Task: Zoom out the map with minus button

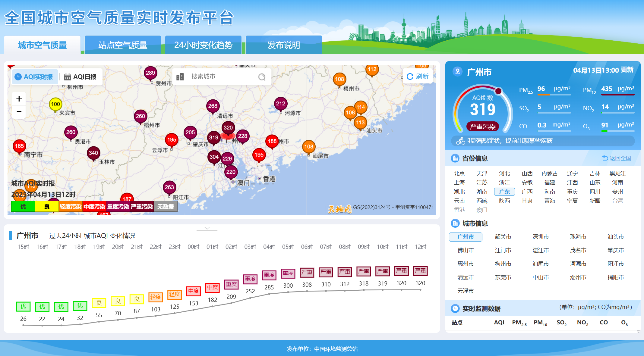Action: click(x=19, y=112)
